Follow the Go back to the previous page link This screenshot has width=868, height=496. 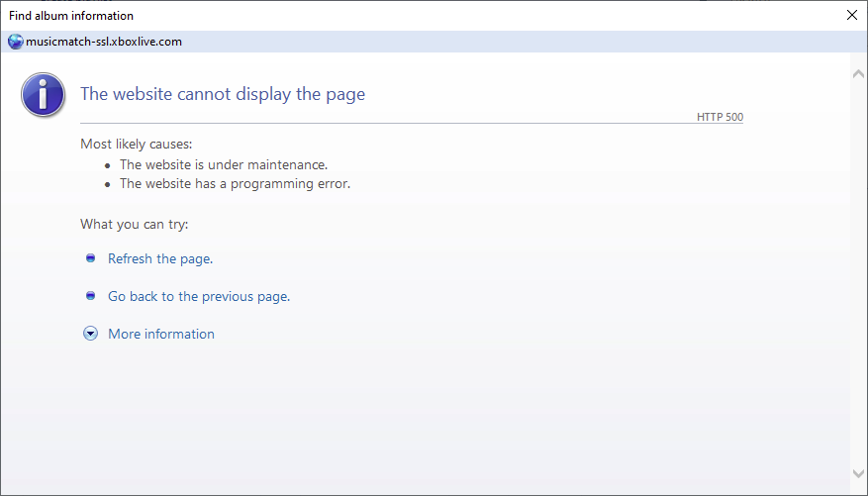(199, 296)
